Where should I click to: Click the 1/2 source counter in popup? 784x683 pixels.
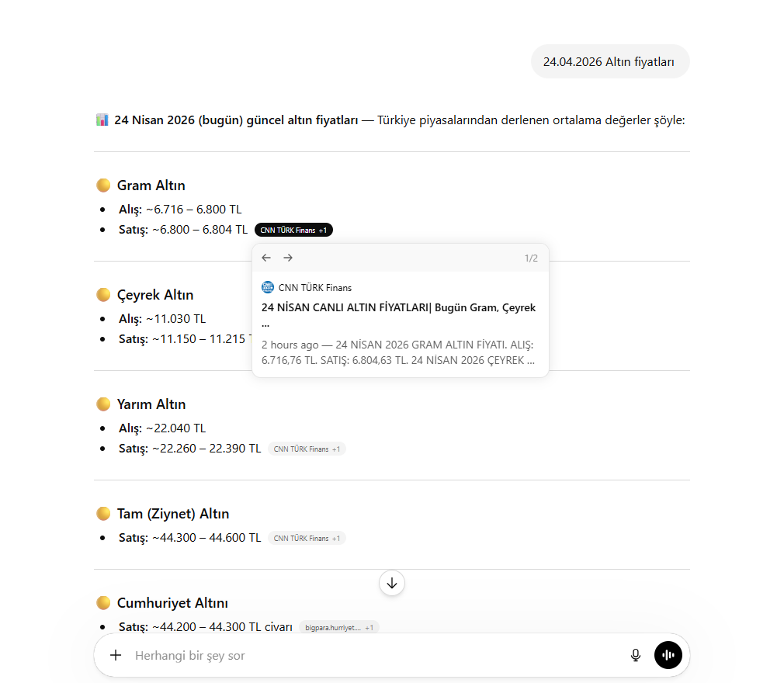pos(531,258)
